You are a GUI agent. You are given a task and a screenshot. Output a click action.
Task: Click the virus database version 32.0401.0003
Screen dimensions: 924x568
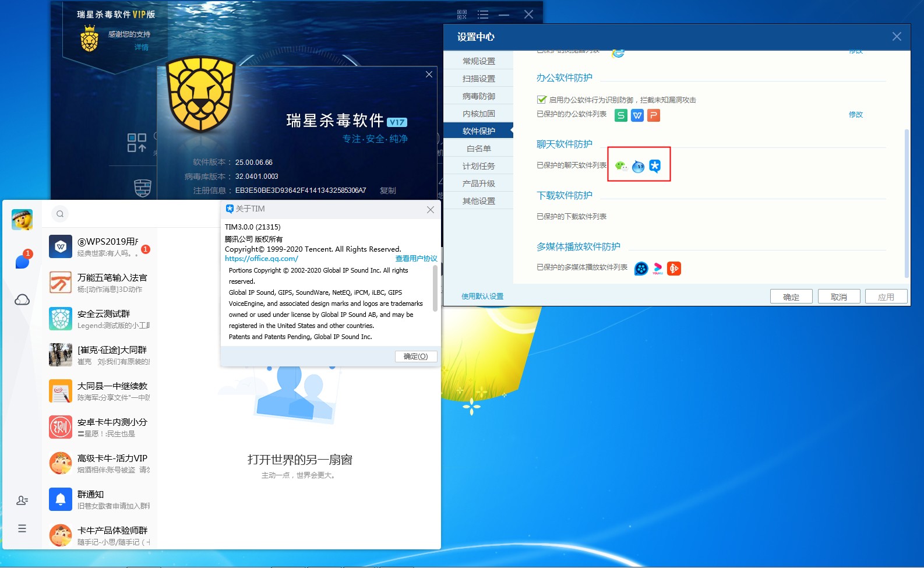tap(257, 177)
